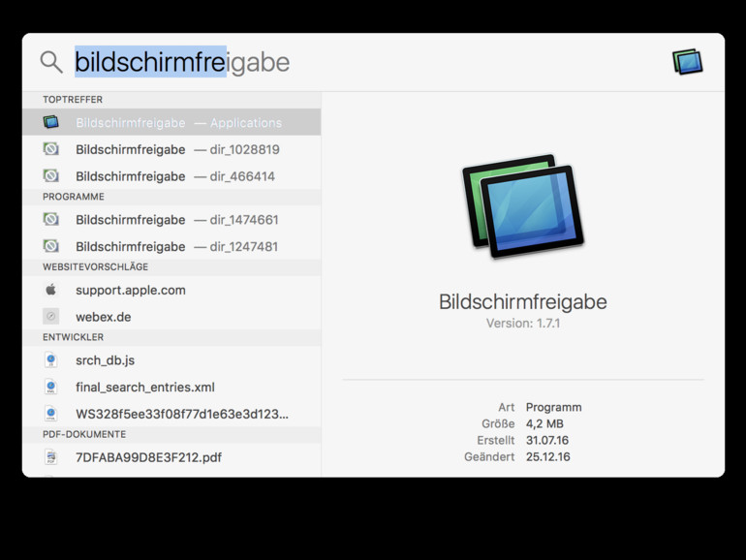Select the srch_db.js developer file
The image size is (746, 560).
point(171,360)
